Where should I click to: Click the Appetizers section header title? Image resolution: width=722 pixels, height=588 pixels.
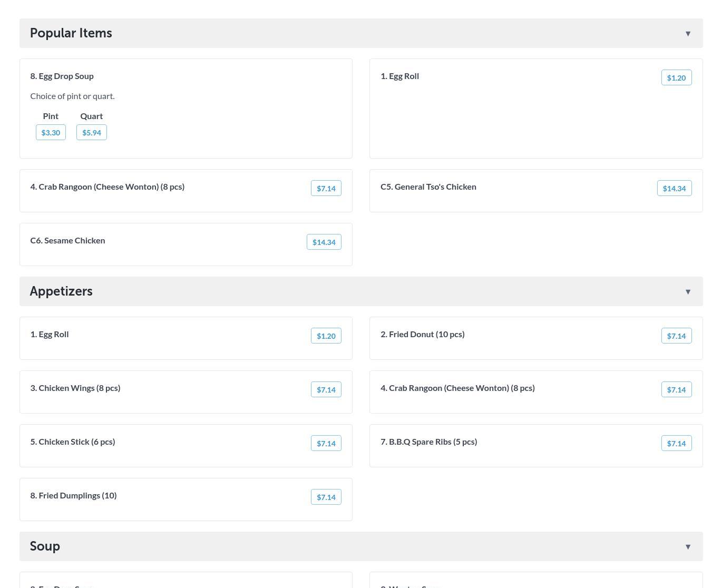tap(61, 291)
